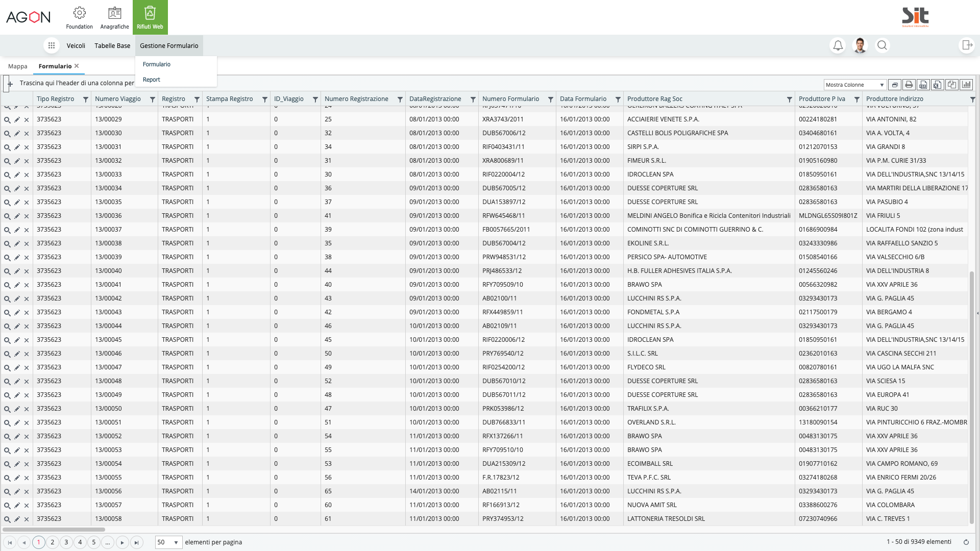Switch to the Mappa tab

(18, 66)
